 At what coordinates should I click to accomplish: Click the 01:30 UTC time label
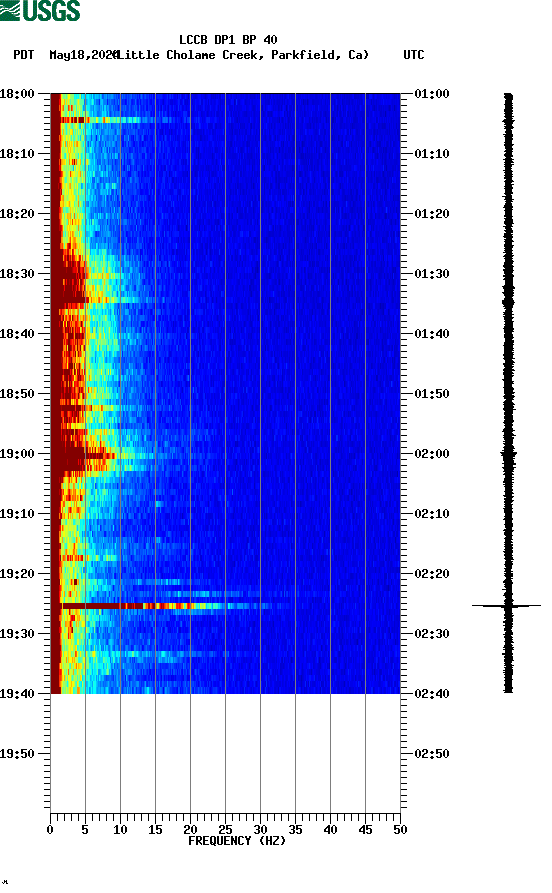(432, 273)
